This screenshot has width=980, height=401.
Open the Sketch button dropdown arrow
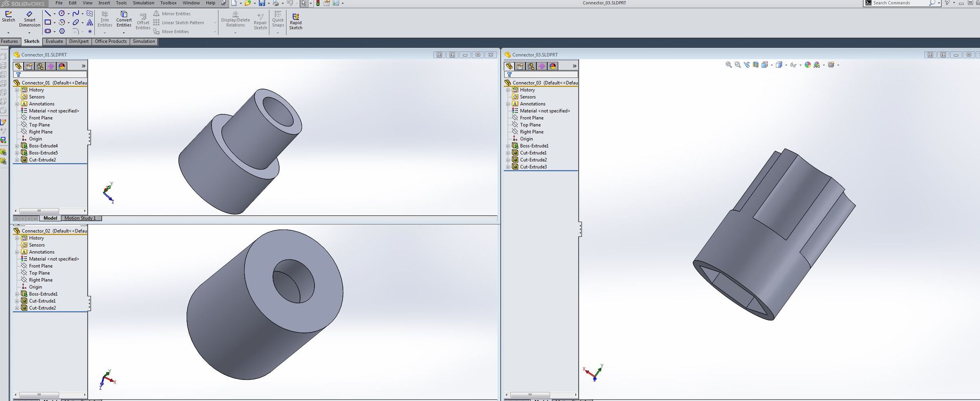(8, 33)
